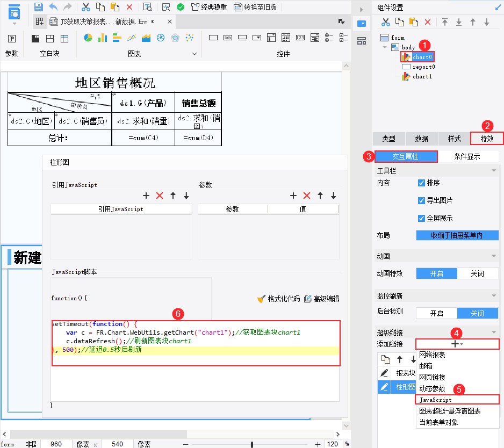Enable 后台检测 with 开启
The width and height of the screenshot is (504, 448).
point(436,313)
